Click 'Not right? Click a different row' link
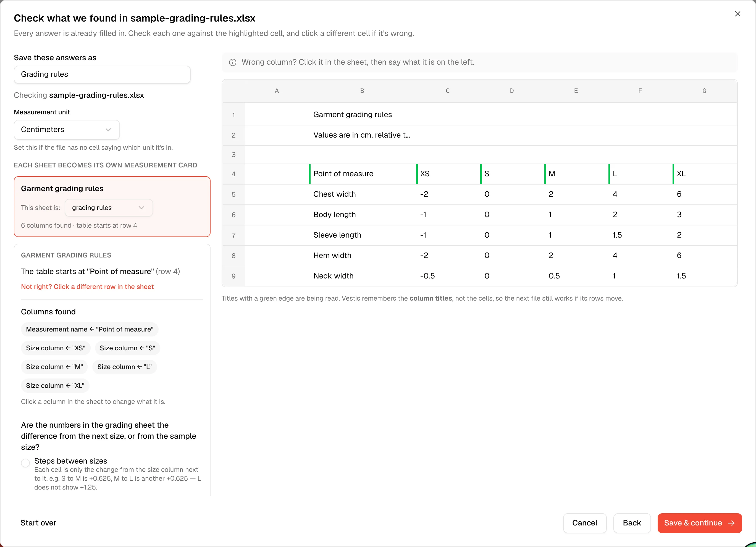756x547 pixels. pyautogui.click(x=87, y=287)
